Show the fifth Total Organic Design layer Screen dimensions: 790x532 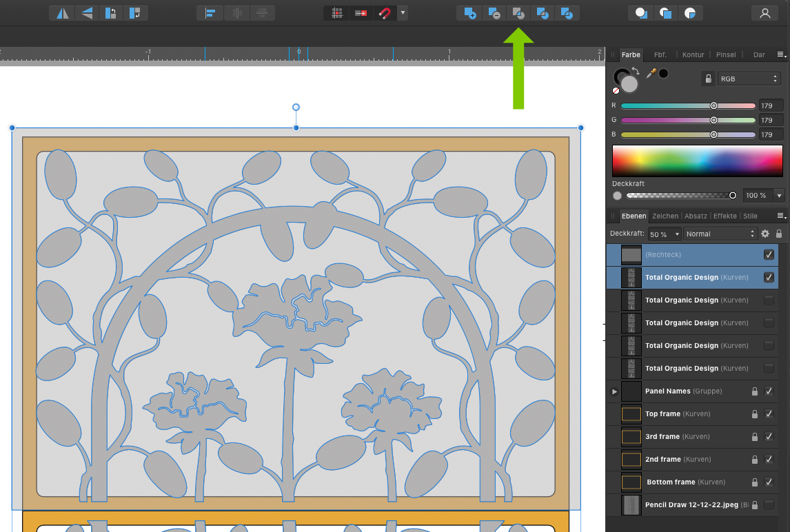pyautogui.click(x=769, y=368)
